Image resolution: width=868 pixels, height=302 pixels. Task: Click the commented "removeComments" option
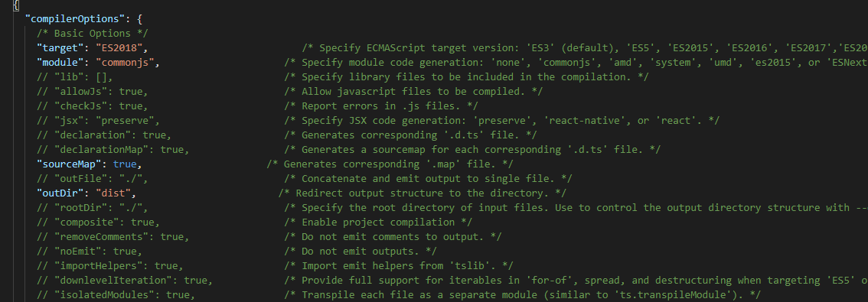coord(113,237)
